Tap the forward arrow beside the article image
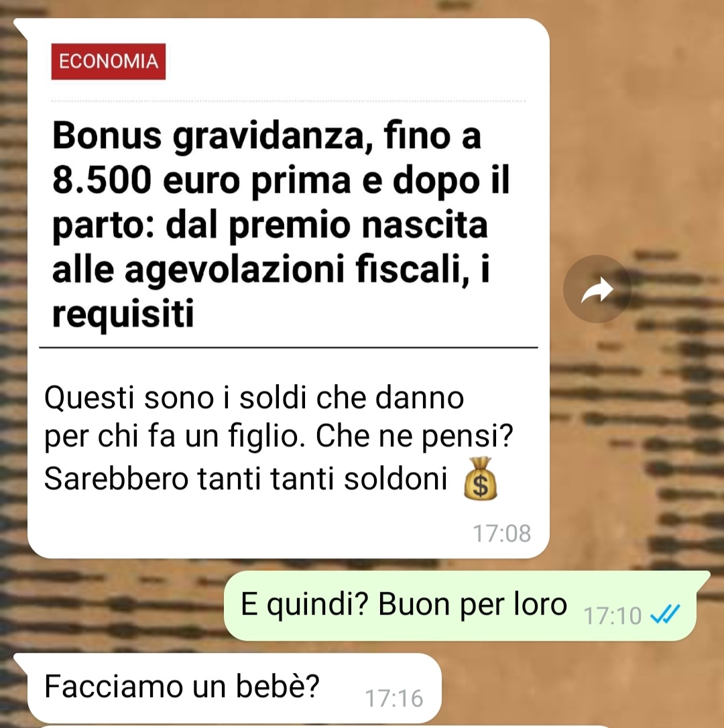Viewport: 724px width, 728px height. 597,289
